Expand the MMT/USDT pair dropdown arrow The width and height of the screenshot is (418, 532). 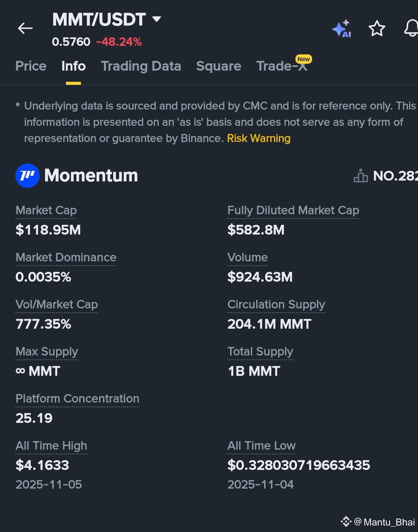(x=156, y=19)
